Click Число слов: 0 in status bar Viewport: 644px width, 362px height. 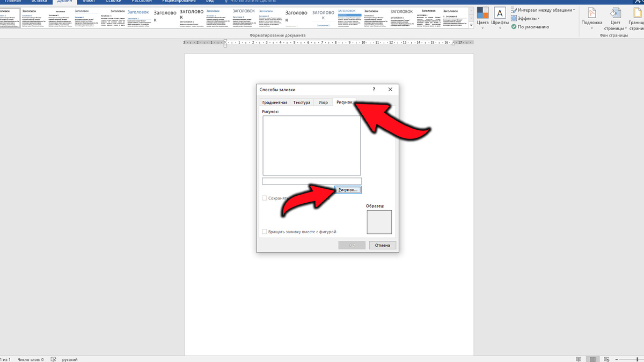pos(31,359)
